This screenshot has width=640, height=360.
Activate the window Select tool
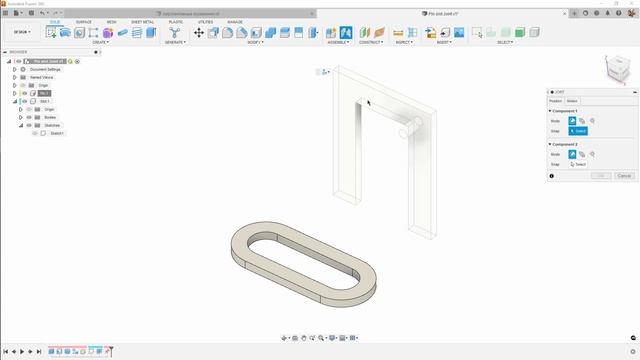point(477,33)
